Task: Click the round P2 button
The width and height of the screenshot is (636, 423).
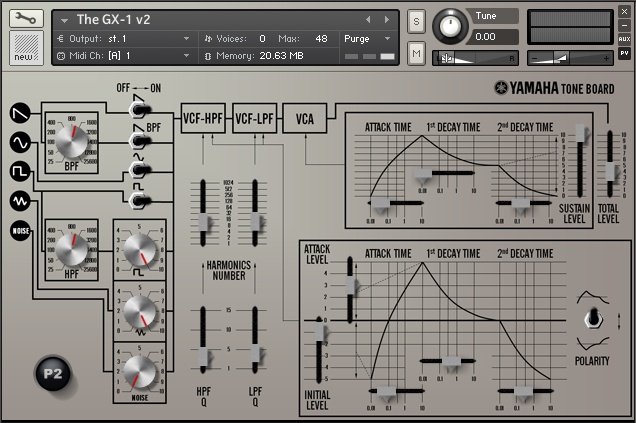Action: 54,374
